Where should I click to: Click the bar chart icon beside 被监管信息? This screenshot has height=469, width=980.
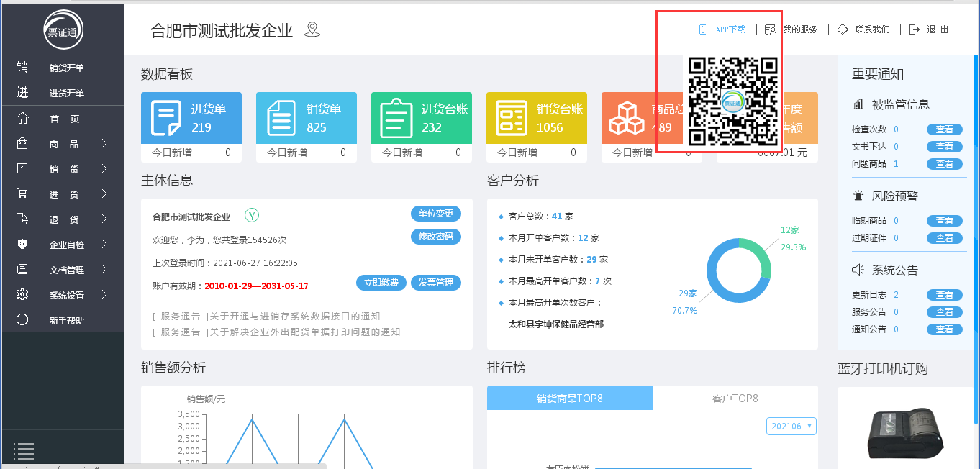858,104
